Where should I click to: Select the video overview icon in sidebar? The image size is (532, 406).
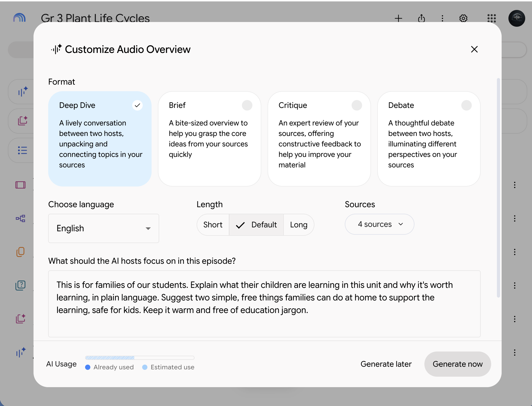click(20, 185)
